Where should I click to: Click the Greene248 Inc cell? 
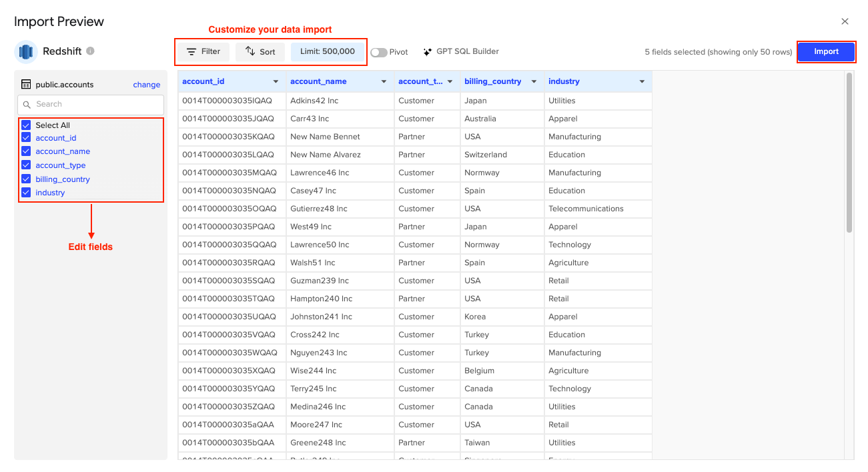340,443
